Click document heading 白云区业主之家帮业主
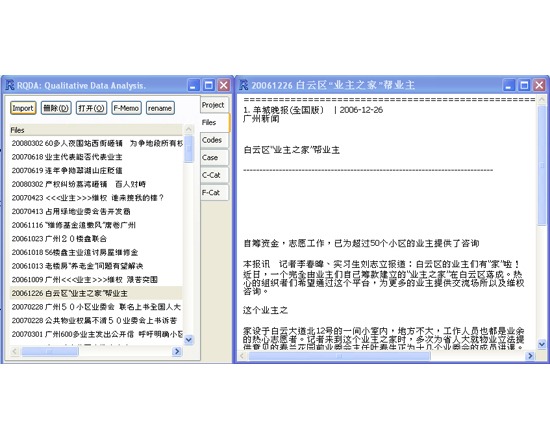The height and width of the screenshot is (440, 550). click(x=291, y=150)
